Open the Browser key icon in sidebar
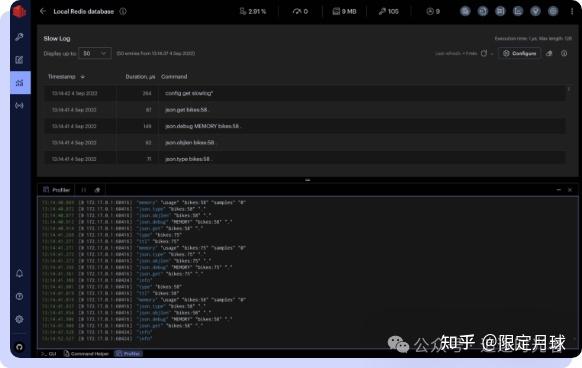Viewport: 582px width, 368px height. 19,37
